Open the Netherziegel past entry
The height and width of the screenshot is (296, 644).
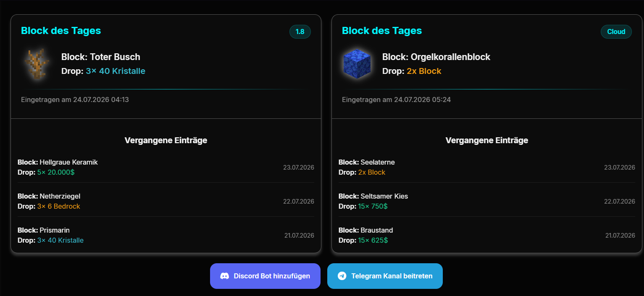[x=166, y=201]
